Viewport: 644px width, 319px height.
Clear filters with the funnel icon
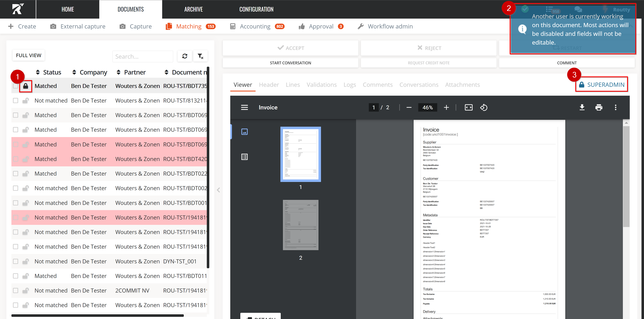(x=200, y=56)
